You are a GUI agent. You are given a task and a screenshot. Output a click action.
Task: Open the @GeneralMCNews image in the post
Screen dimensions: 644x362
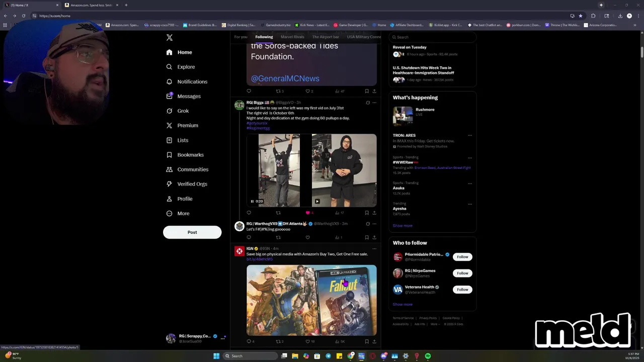tap(311, 64)
